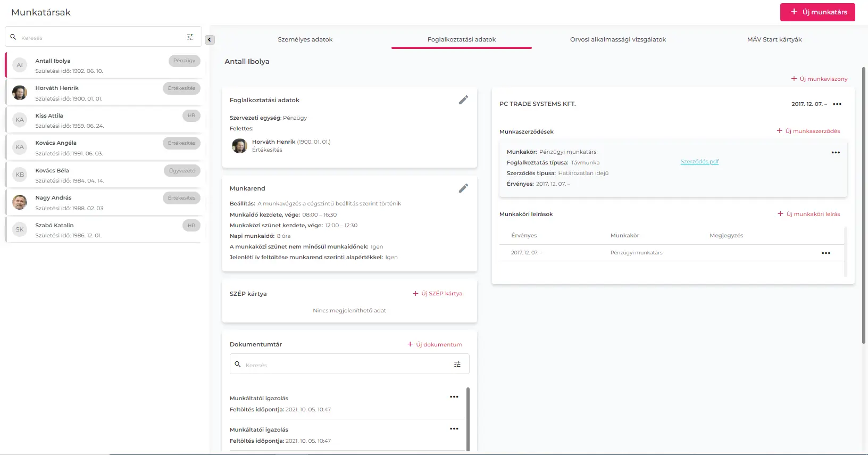Open the Pénzügyi munkatárs contract options menu
This screenshot has width=868, height=455.
[x=836, y=153]
